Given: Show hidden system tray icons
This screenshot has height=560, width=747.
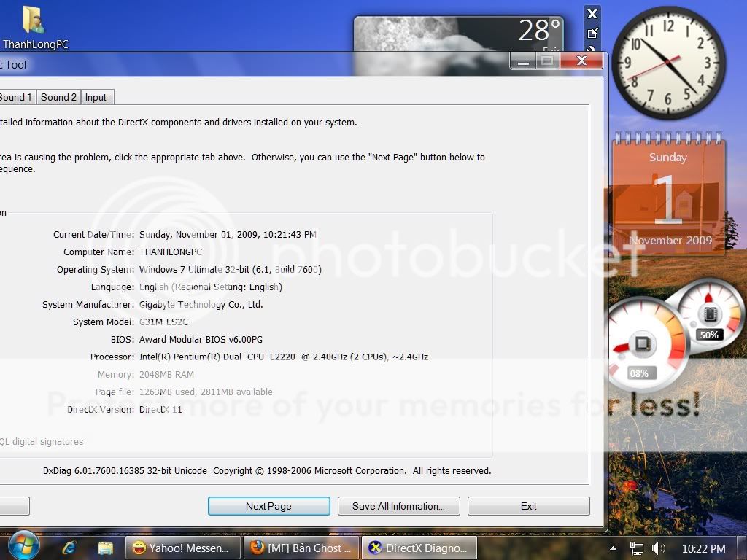Looking at the screenshot, I should click(x=614, y=548).
